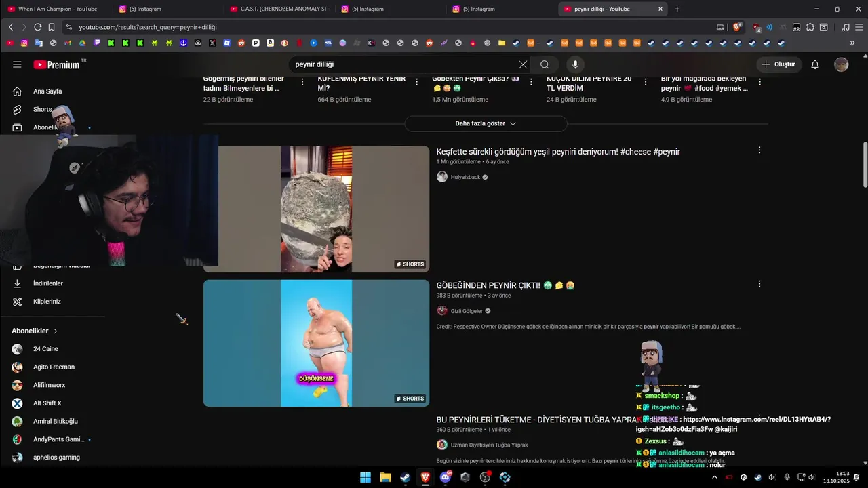Click the browser address bar URL
Viewport: 868px width, 488px height.
pyautogui.click(x=148, y=27)
